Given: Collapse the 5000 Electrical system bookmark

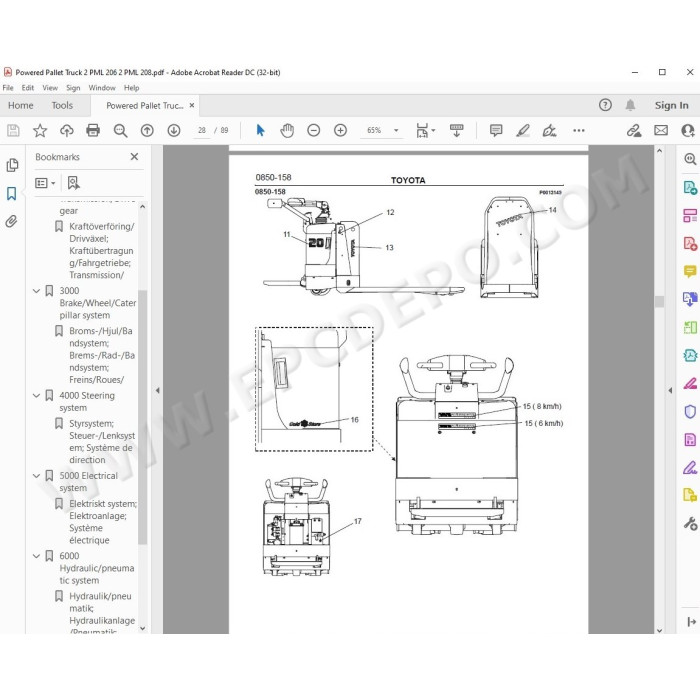Looking at the screenshot, I should click(37, 476).
